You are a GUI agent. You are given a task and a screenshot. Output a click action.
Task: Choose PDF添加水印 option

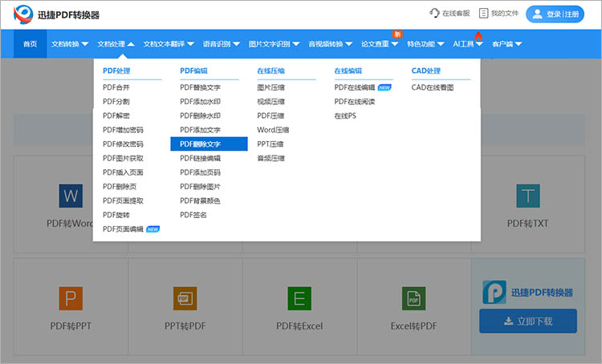point(200,102)
